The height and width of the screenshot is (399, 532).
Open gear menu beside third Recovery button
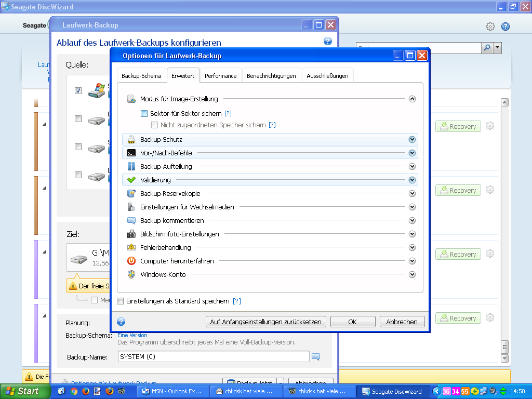[x=490, y=254]
